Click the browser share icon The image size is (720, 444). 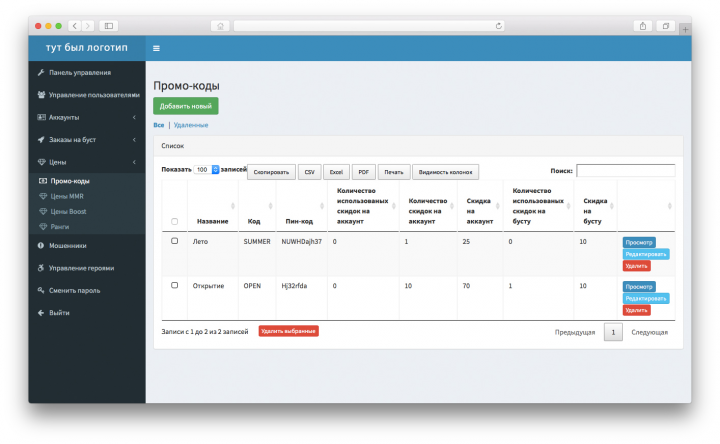click(643, 26)
